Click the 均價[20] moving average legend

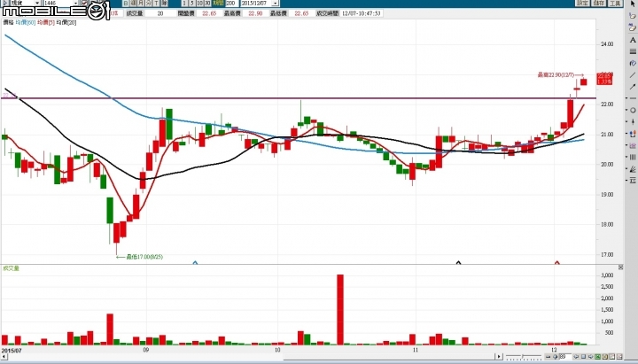(66, 22)
